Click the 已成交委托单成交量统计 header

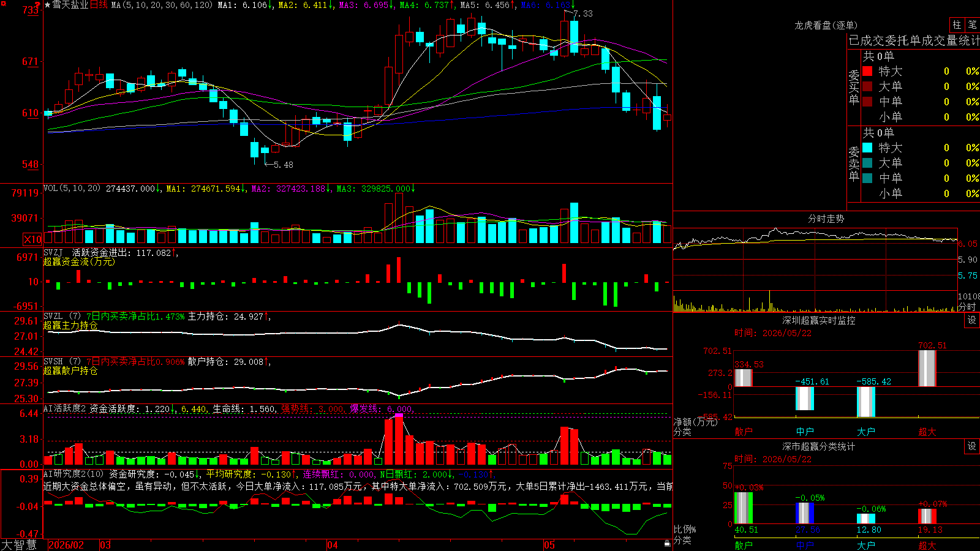pyautogui.click(x=914, y=40)
